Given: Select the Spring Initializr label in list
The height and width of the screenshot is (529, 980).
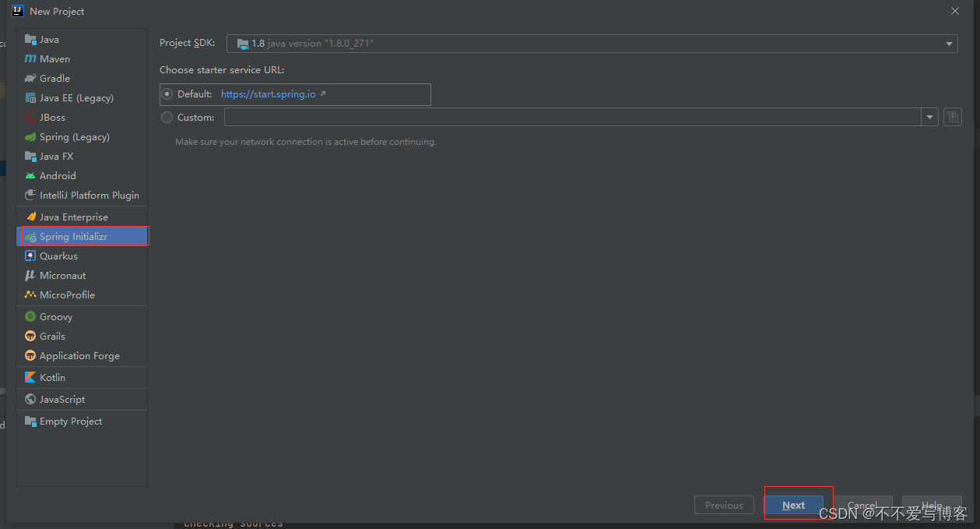Looking at the screenshot, I should point(73,237).
